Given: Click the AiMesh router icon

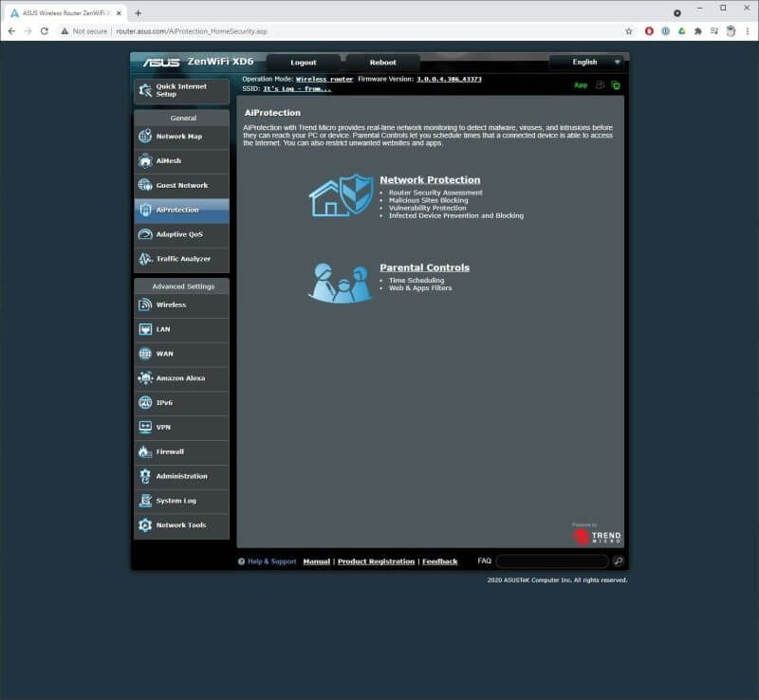Looking at the screenshot, I should click(145, 160).
